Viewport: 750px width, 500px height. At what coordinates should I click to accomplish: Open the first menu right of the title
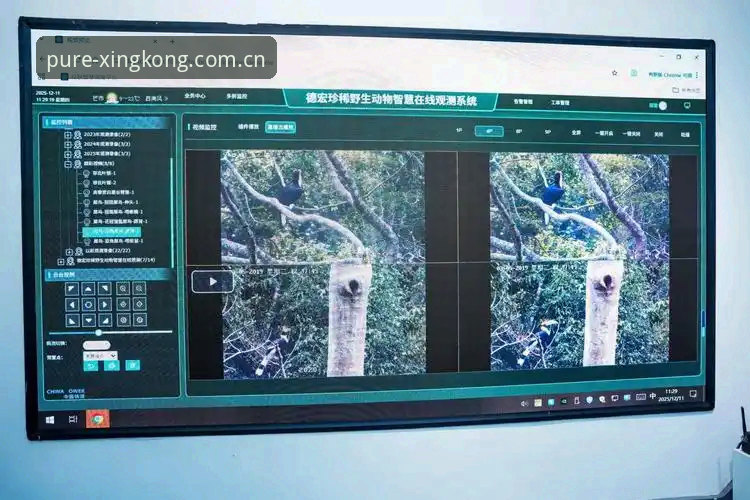click(522, 101)
